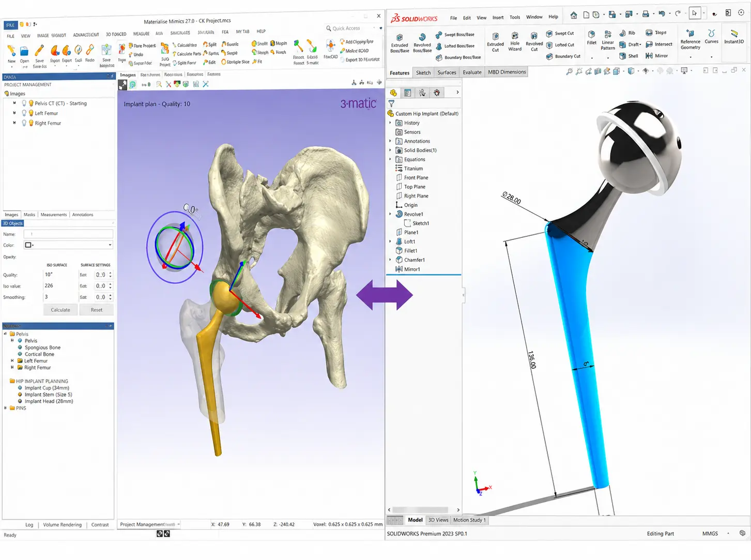This screenshot has width=751, height=560.
Task: Click the Calculate button
Action: (x=60, y=310)
